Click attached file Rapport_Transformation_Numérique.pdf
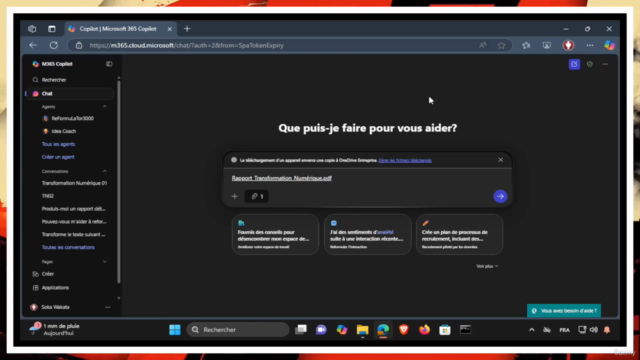This screenshot has height=360, width=640. pyautogui.click(x=282, y=178)
